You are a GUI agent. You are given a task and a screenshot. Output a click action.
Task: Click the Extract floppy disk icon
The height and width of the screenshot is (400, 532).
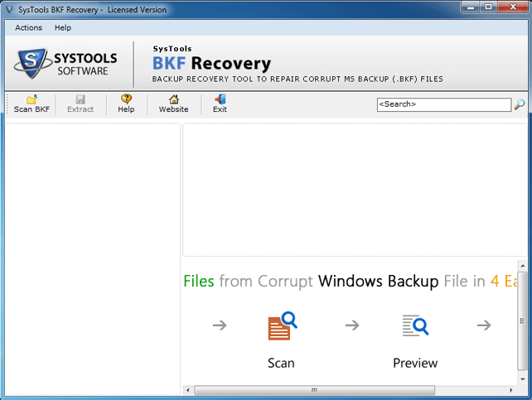pos(80,99)
